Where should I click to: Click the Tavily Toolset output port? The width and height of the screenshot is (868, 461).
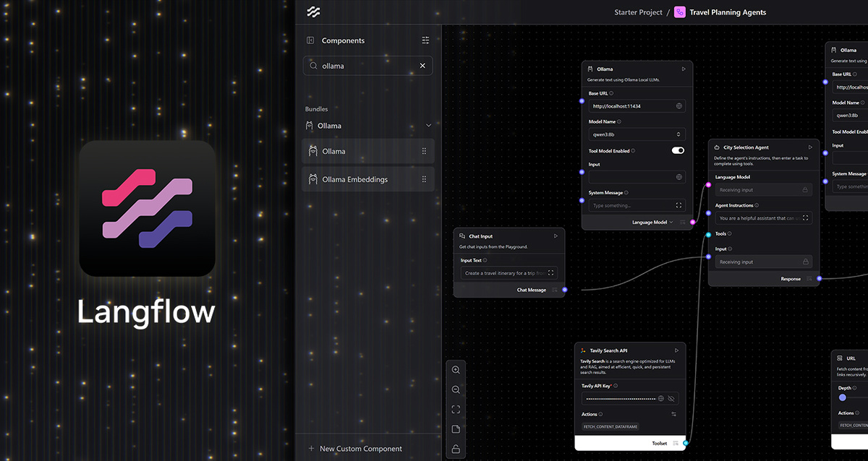coord(686,443)
